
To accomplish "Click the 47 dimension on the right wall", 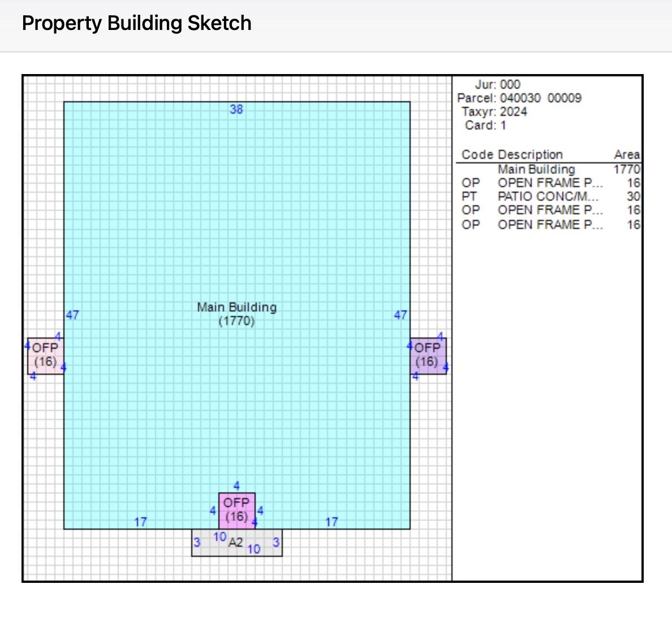I will click(x=400, y=315).
